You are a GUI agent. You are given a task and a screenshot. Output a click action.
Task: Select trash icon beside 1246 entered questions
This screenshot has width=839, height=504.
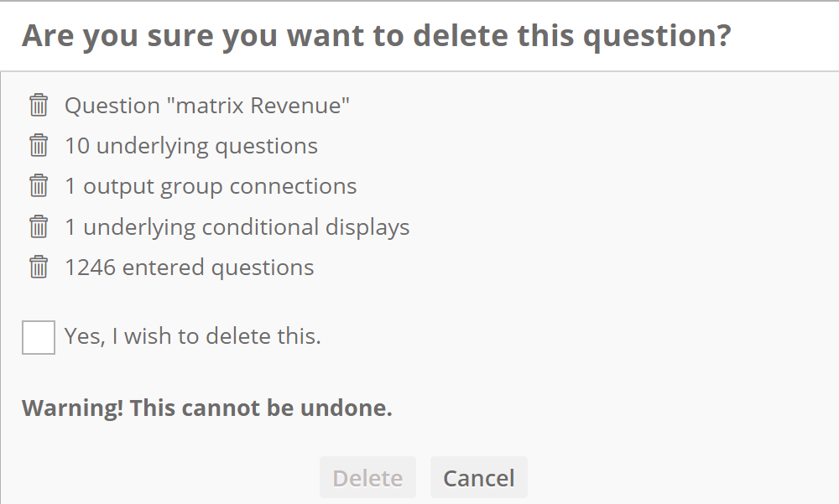point(39,267)
